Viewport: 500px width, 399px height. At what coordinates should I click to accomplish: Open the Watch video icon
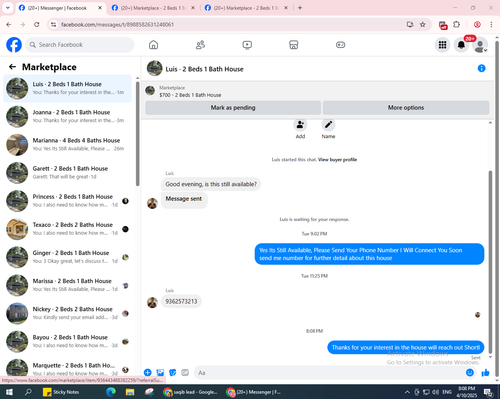tap(247, 45)
